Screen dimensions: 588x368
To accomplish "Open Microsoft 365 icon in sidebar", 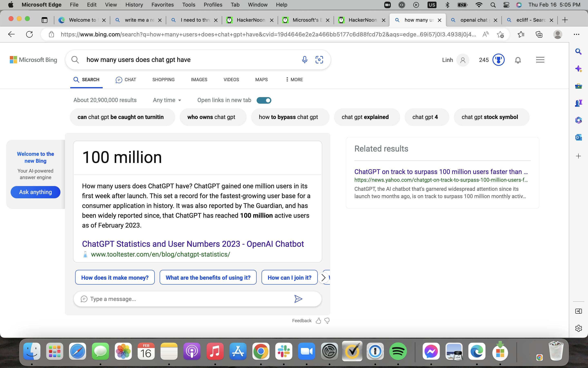I will (578, 120).
